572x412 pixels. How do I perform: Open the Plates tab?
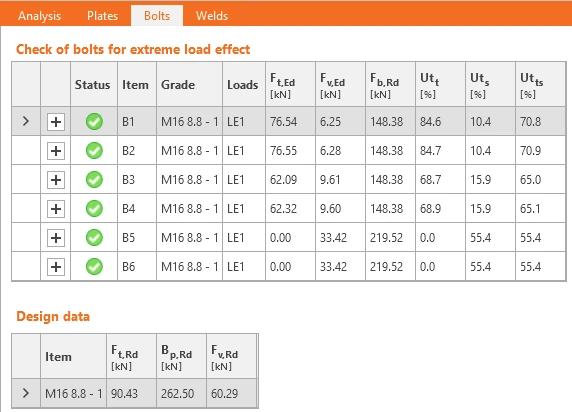103,16
